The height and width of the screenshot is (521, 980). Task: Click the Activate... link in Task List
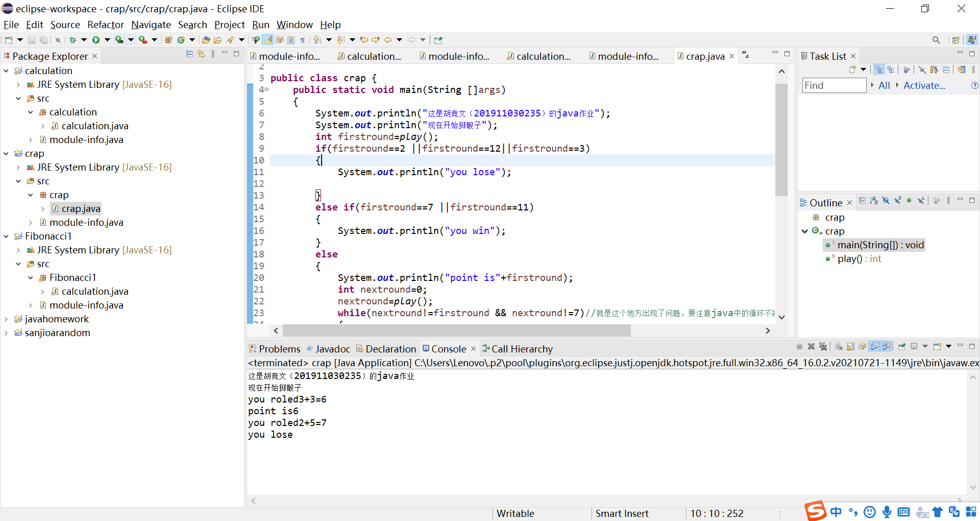[x=924, y=85]
